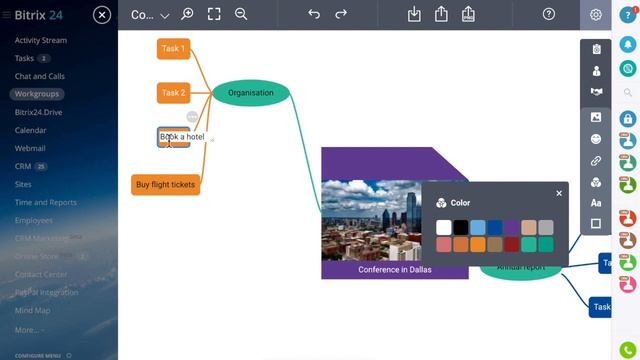Click the blue lock icon in right bar
The width and height of the screenshot is (640, 360).
coord(628,119)
